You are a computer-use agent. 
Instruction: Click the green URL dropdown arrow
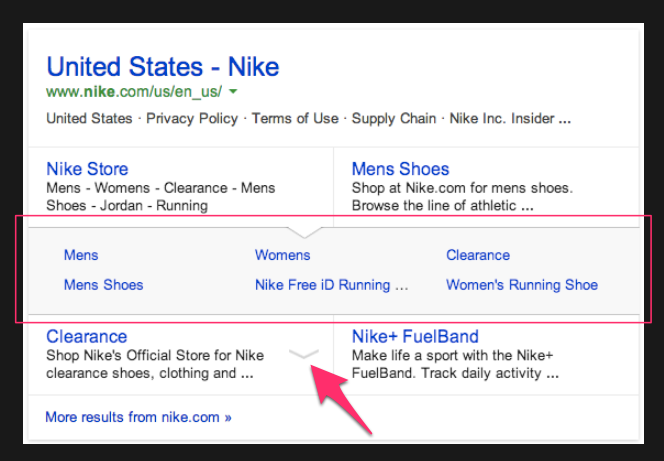coord(232,91)
